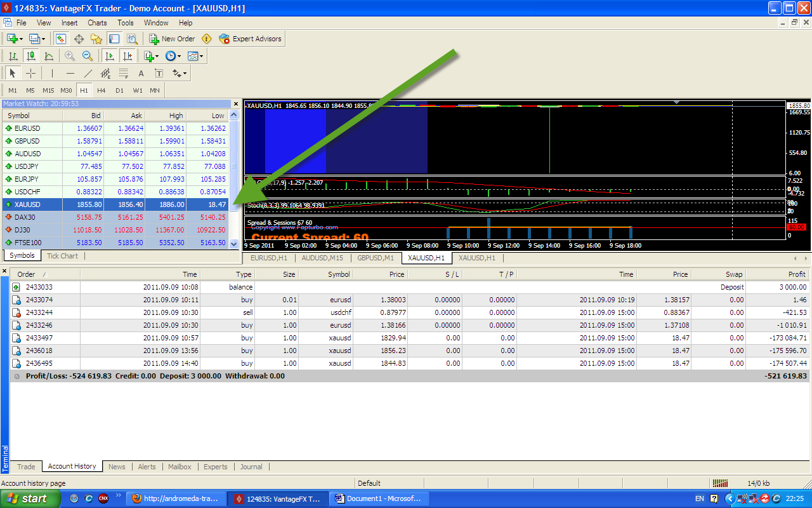812x508 pixels.
Task: Click Market Watch scrollbar down arrow
Action: coord(233,243)
